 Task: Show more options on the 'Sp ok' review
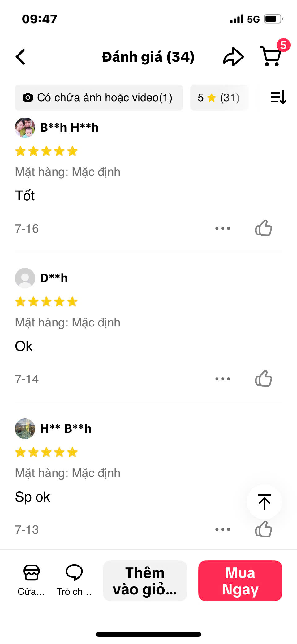point(223,529)
